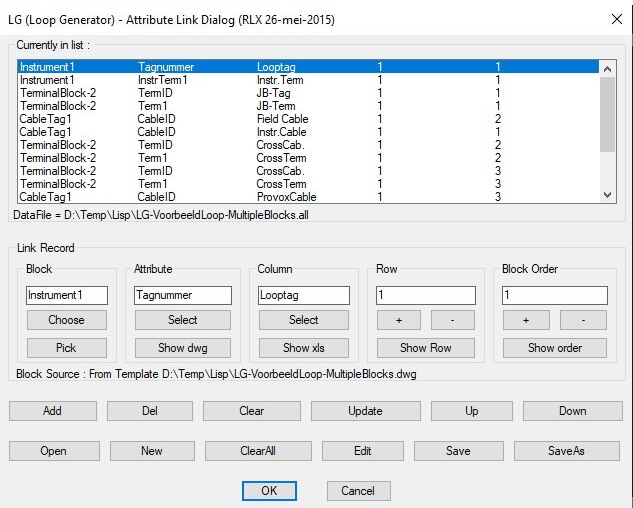633x508 pixels.
Task: Click the ClearAll button
Action: [258, 451]
